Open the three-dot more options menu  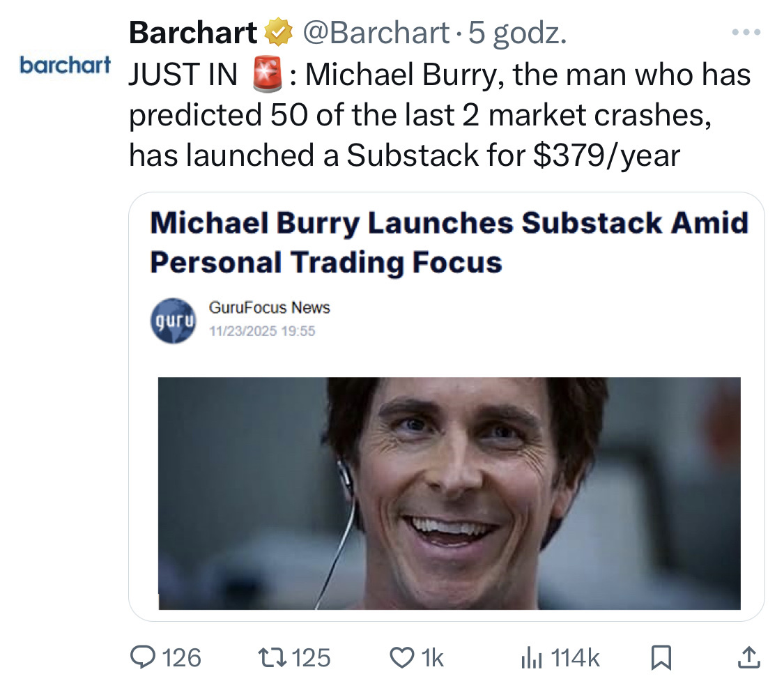[x=746, y=32]
